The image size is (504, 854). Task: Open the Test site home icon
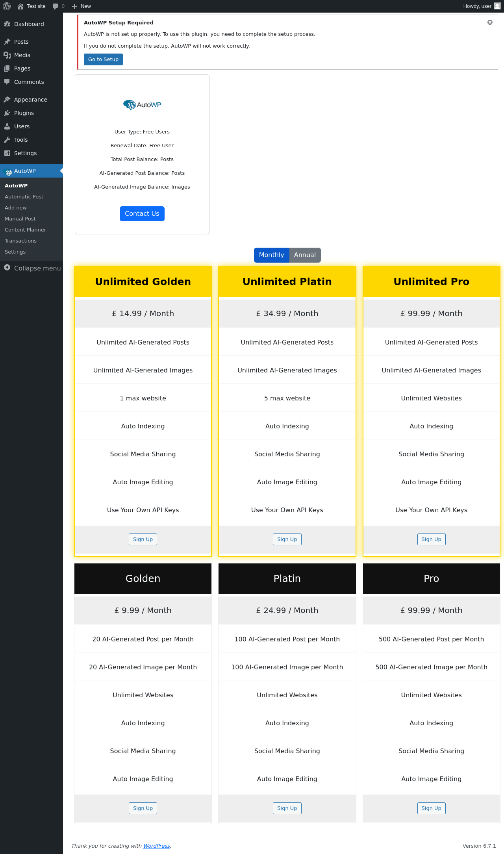click(x=20, y=6)
